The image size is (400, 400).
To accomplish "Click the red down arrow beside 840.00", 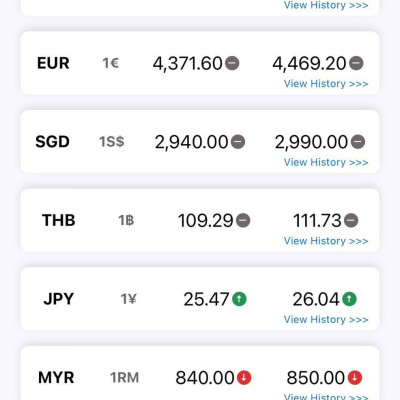I will tap(244, 378).
